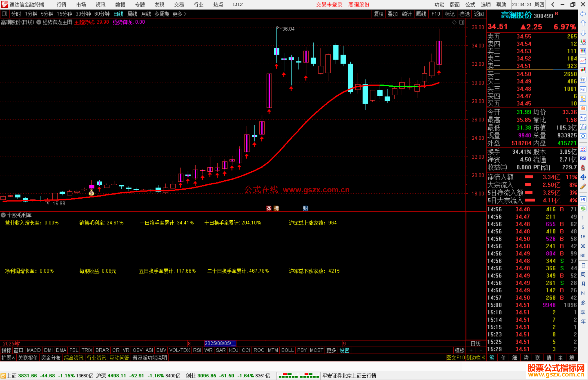Image resolution: width=588 pixels, height=380 pixels.
Task: Click the FS icon in the sidebar
Action: [583, 199]
